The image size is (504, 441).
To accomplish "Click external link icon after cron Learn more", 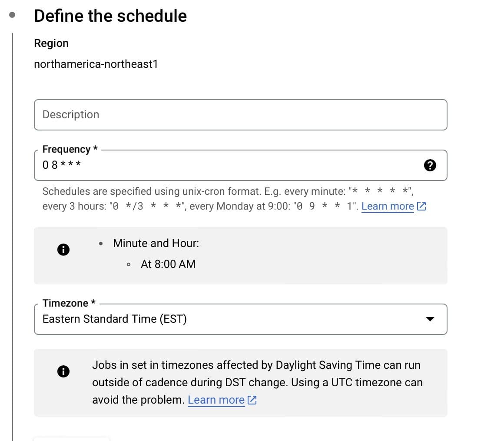I will [x=421, y=207].
